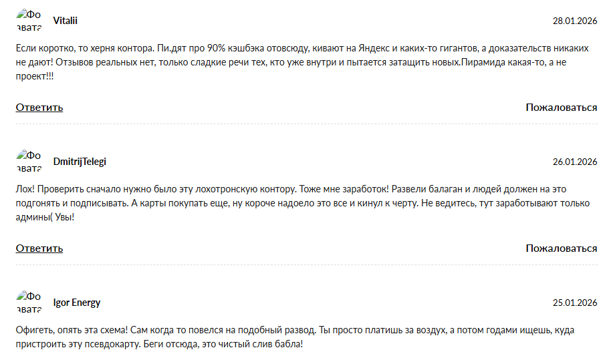Click the 28.01.2026 review date
The image size is (609, 364).
[574, 21]
